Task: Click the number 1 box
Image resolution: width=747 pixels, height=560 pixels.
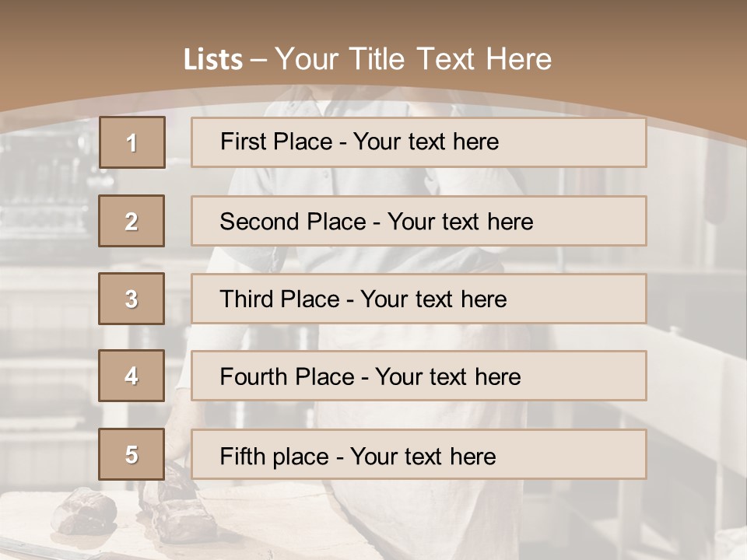Action: 132,142
